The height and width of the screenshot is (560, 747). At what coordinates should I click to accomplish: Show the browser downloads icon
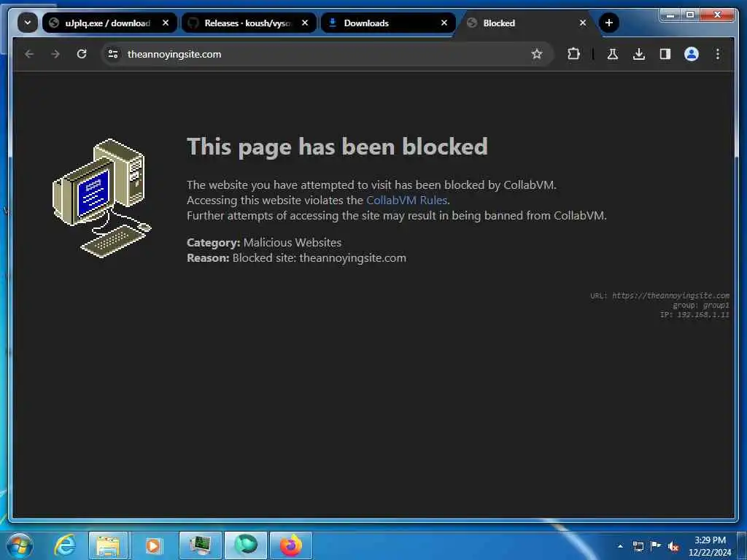pyautogui.click(x=639, y=54)
